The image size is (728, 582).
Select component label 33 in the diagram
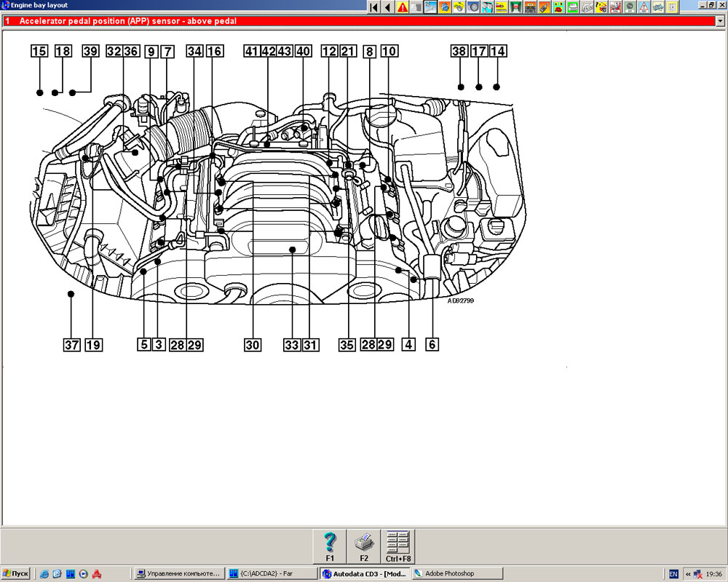click(291, 345)
